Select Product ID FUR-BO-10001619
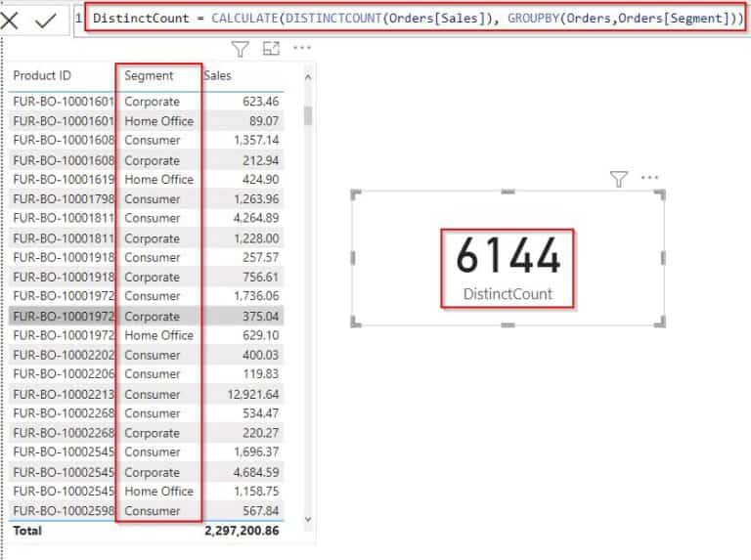This screenshot has width=751, height=560. pyautogui.click(x=64, y=180)
